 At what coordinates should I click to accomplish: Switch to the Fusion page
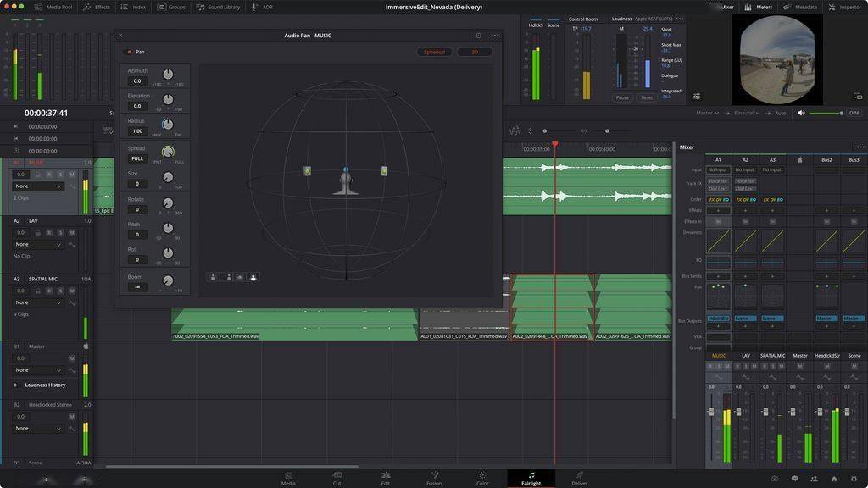point(434,479)
